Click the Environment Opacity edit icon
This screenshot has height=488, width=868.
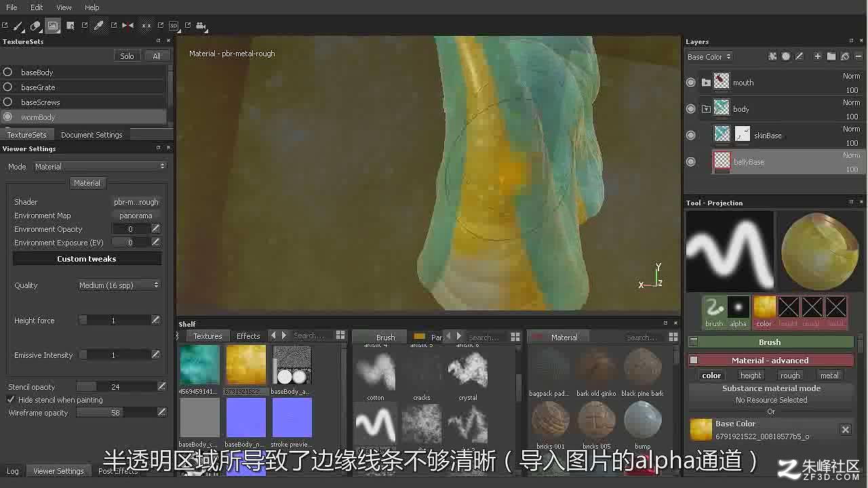click(156, 229)
